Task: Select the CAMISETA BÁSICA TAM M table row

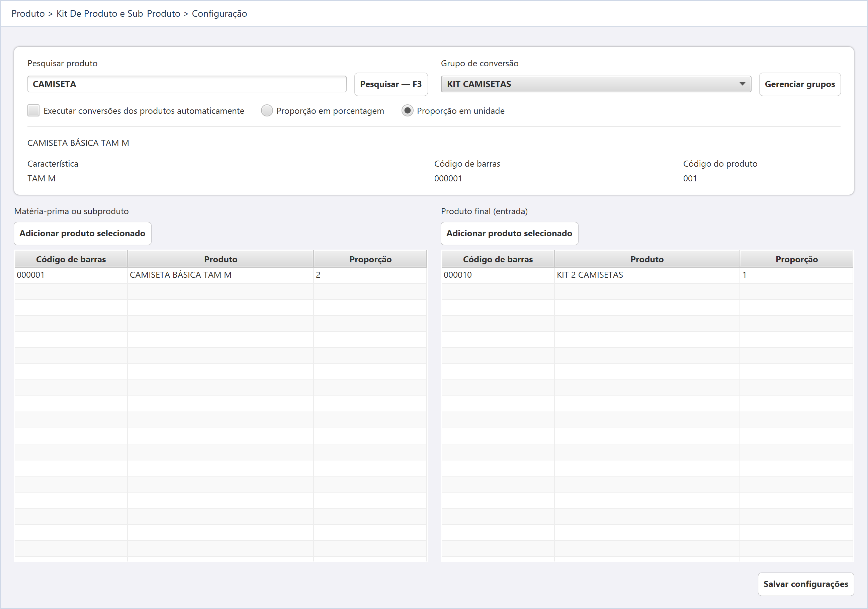Action: 221,275
